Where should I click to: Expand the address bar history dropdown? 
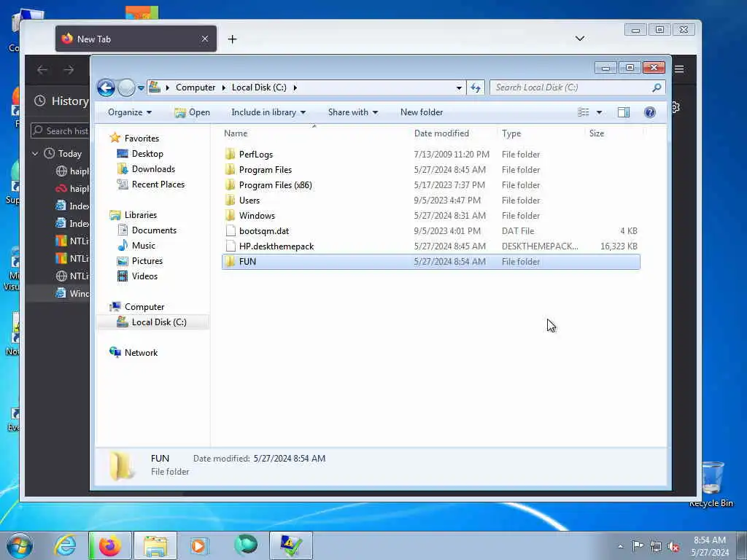(x=459, y=87)
